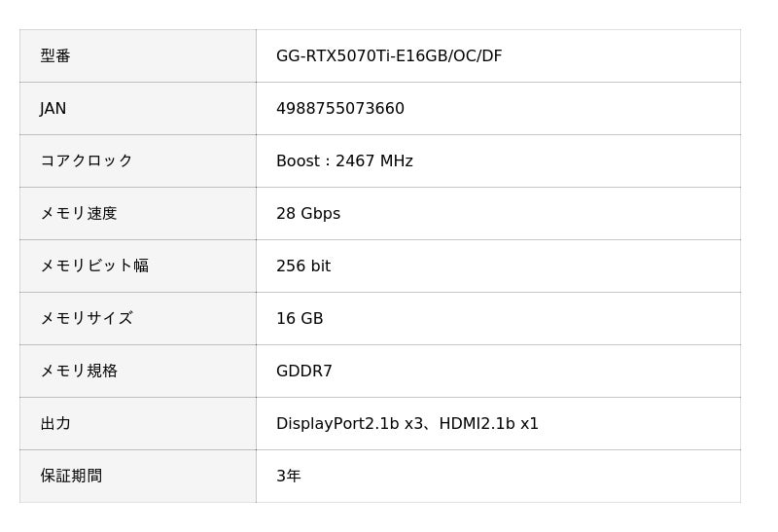Select the JAN code 4988755073660
This screenshot has height=532, width=778.
(340, 109)
